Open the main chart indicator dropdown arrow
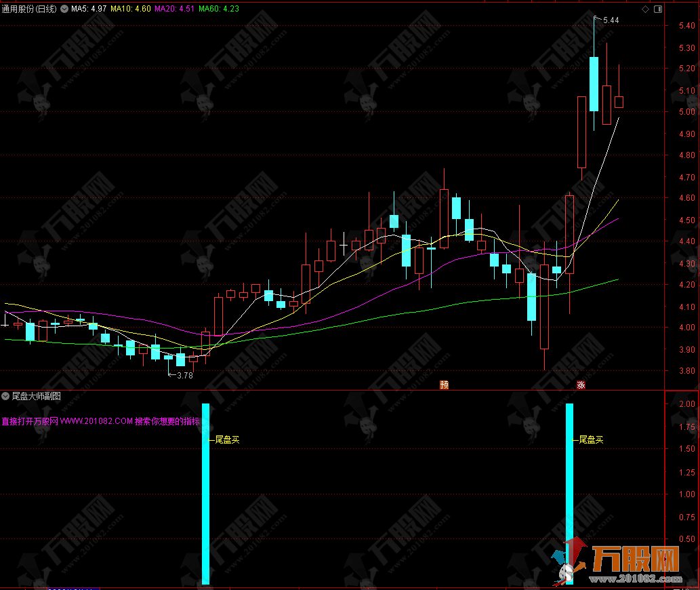The width and height of the screenshot is (700, 590). coord(64,9)
